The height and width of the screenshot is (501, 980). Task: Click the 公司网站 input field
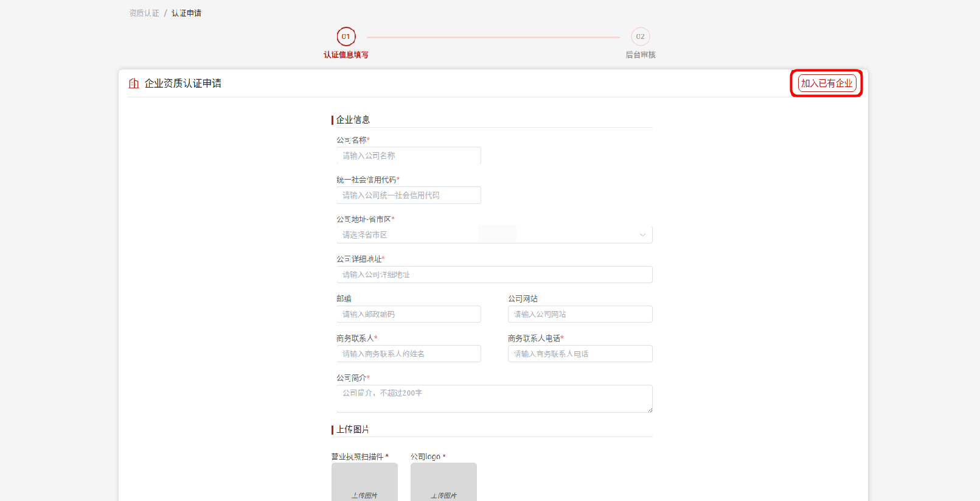coord(580,314)
